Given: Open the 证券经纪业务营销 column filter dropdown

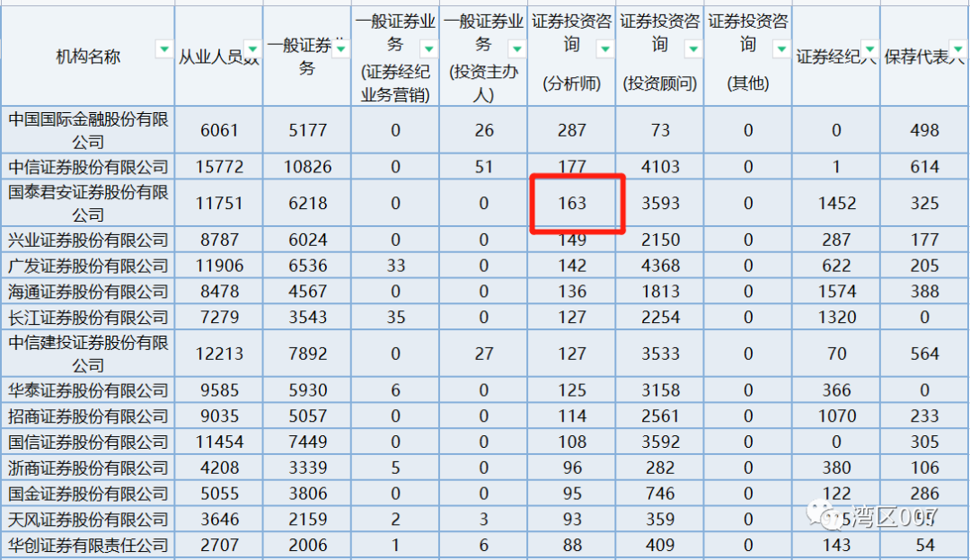Looking at the screenshot, I should [x=428, y=48].
